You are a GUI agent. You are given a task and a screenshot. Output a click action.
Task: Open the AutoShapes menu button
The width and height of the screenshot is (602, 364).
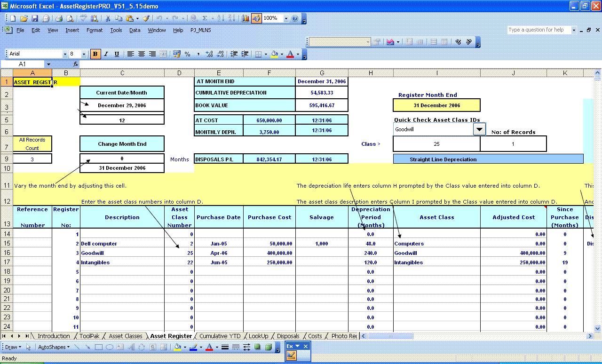(53, 347)
